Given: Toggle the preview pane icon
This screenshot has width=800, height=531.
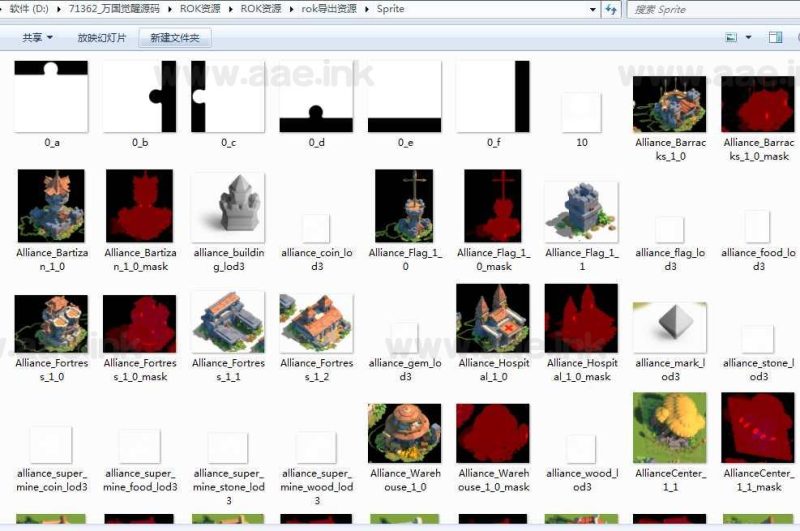Looking at the screenshot, I should pos(775,38).
